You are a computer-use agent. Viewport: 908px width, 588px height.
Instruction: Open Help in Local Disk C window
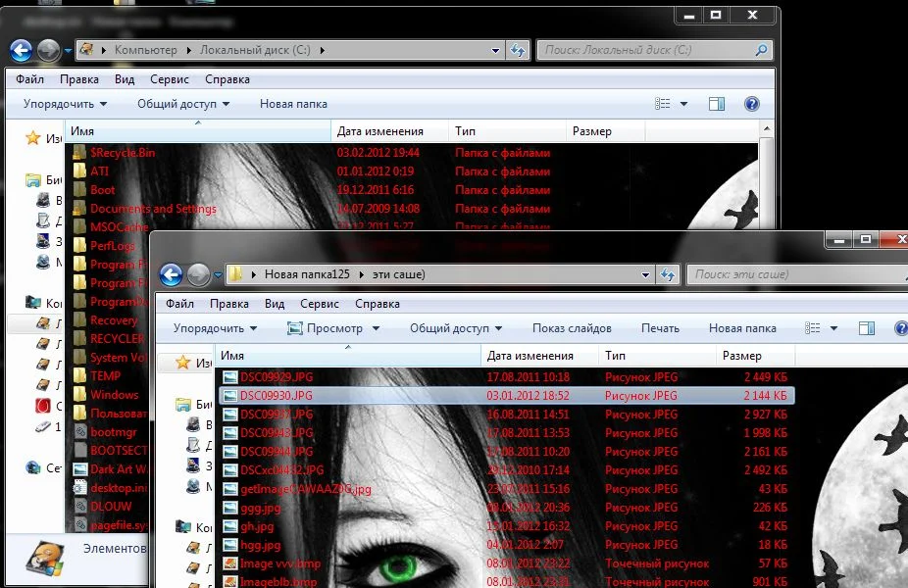tap(752, 104)
